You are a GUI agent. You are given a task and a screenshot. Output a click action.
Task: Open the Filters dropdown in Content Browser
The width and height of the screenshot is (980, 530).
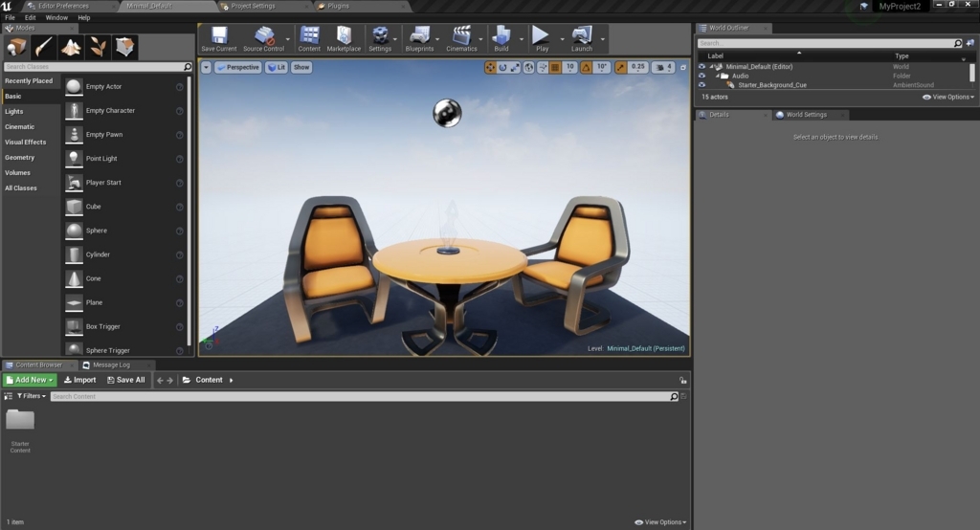pos(32,396)
